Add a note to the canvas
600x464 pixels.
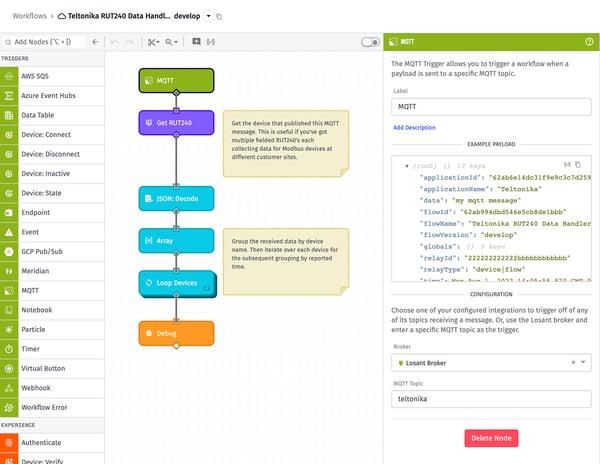tap(196, 42)
